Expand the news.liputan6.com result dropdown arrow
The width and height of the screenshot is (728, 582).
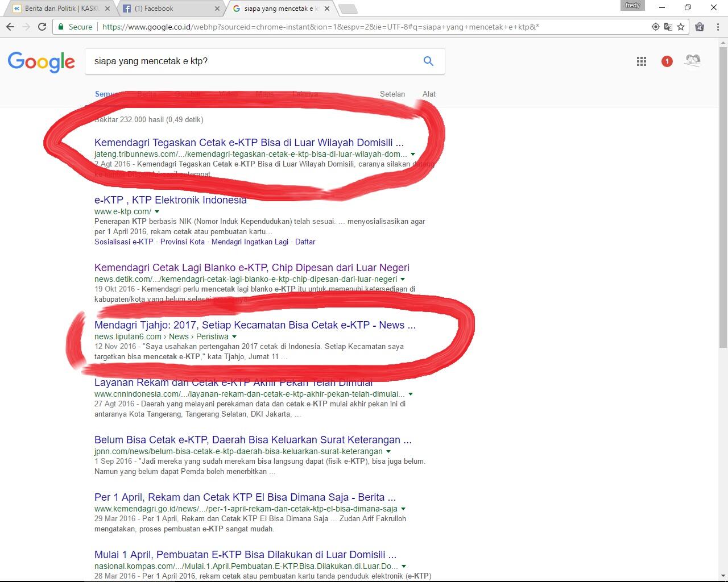coord(234,336)
